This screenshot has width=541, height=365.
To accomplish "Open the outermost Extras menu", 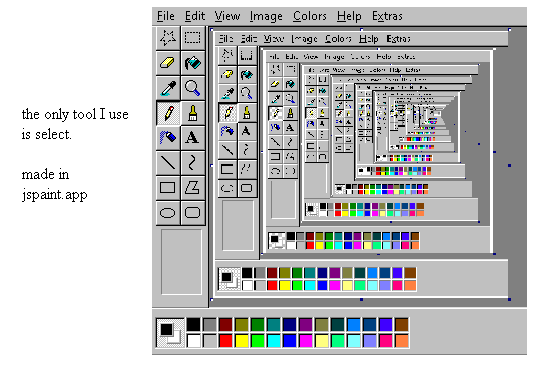I will (x=387, y=16).
